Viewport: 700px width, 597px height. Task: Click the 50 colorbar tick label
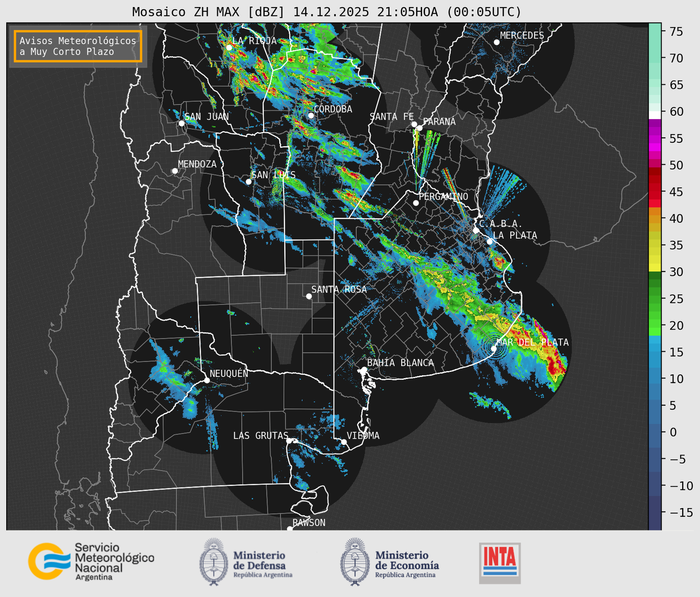[x=676, y=165]
